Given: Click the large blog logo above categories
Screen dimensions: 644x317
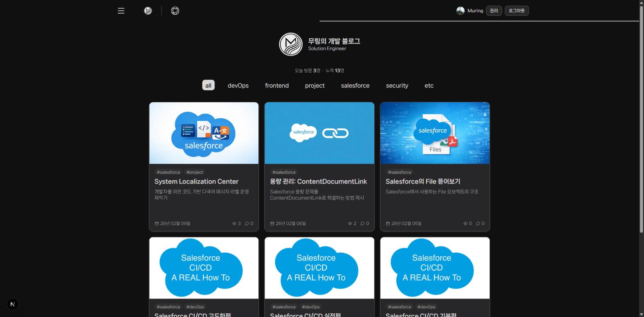Looking at the screenshot, I should 291,44.
